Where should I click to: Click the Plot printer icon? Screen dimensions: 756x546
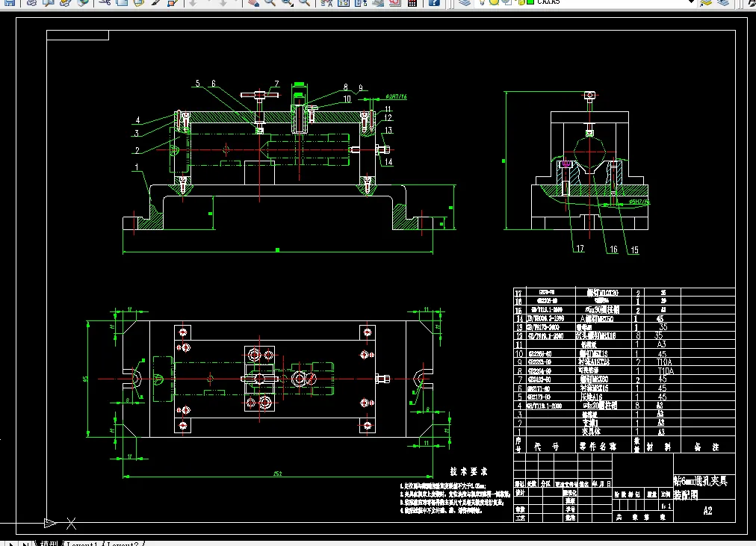[31, 2]
